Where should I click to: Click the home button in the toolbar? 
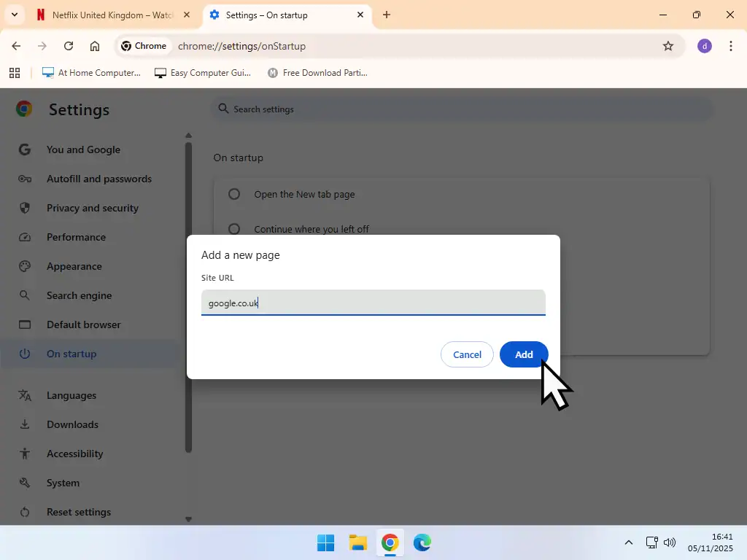pyautogui.click(x=95, y=45)
